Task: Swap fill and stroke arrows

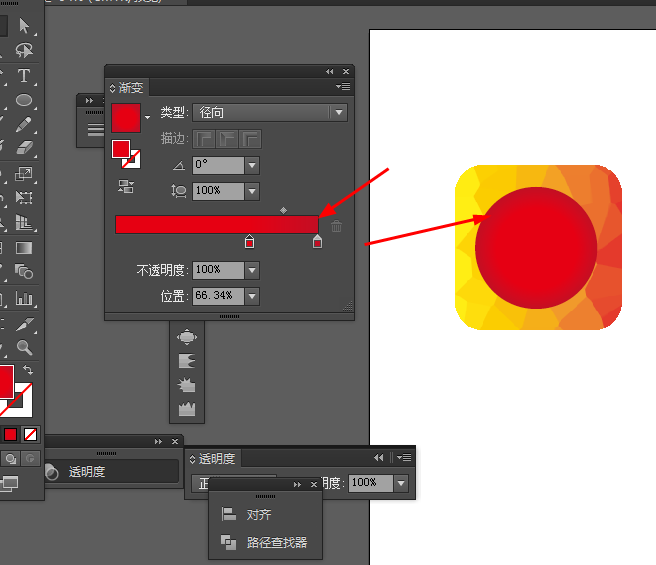Action: [28, 370]
